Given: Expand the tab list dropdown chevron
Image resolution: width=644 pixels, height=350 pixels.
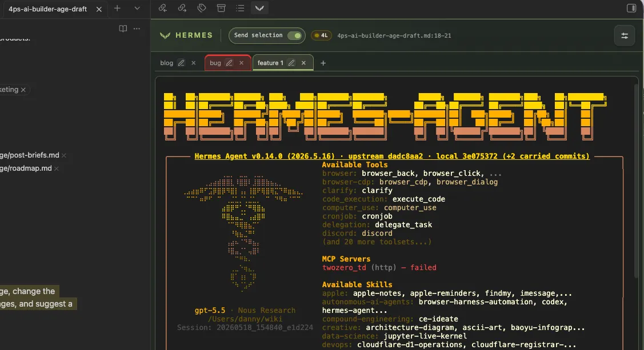Looking at the screenshot, I should point(137,8).
